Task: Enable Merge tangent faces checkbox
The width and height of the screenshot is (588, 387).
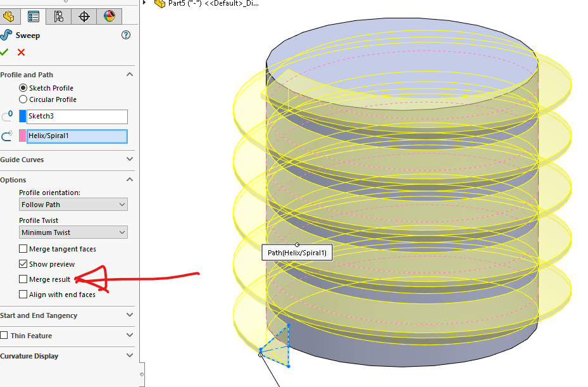Action: point(23,249)
